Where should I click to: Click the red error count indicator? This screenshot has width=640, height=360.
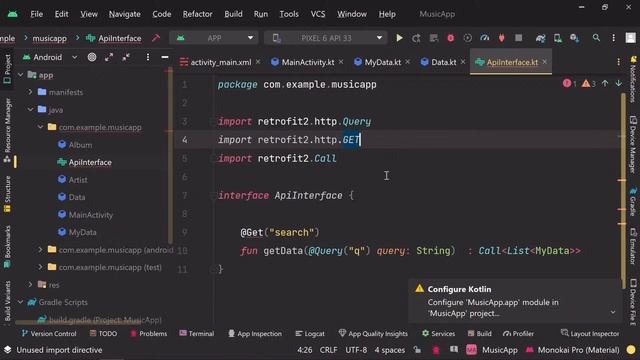click(x=569, y=84)
